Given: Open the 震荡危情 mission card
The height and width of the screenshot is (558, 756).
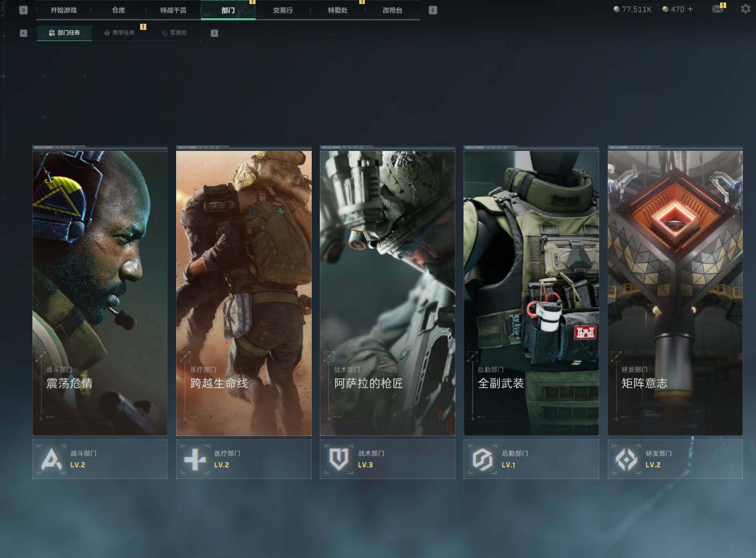Looking at the screenshot, I should 100,291.
